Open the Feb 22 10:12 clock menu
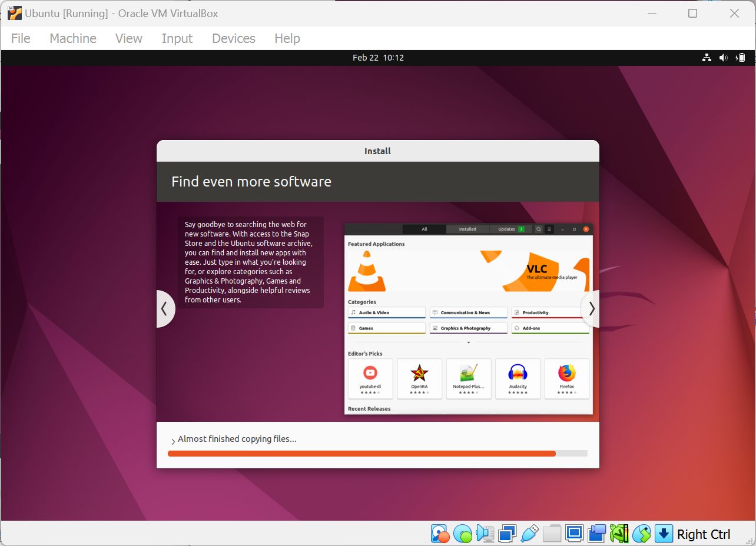756x546 pixels. point(378,58)
